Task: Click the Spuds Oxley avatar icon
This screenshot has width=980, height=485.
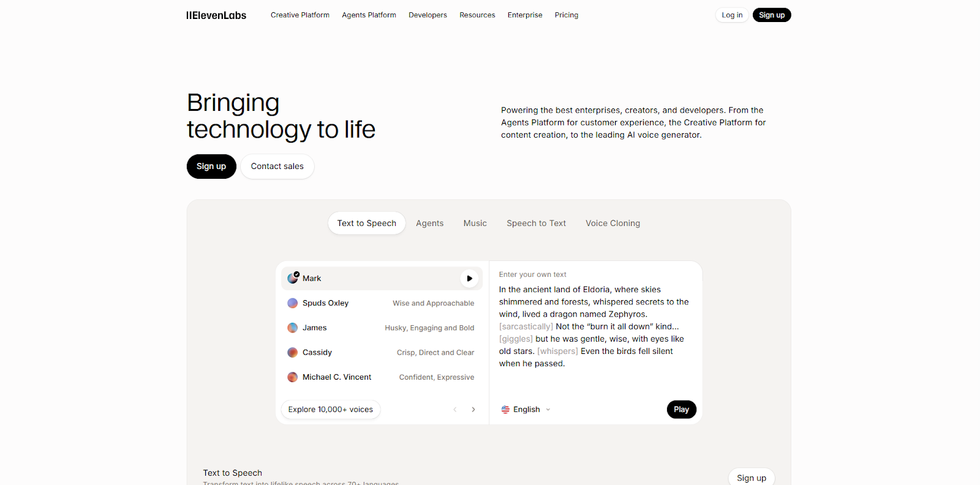Action: pos(293,303)
